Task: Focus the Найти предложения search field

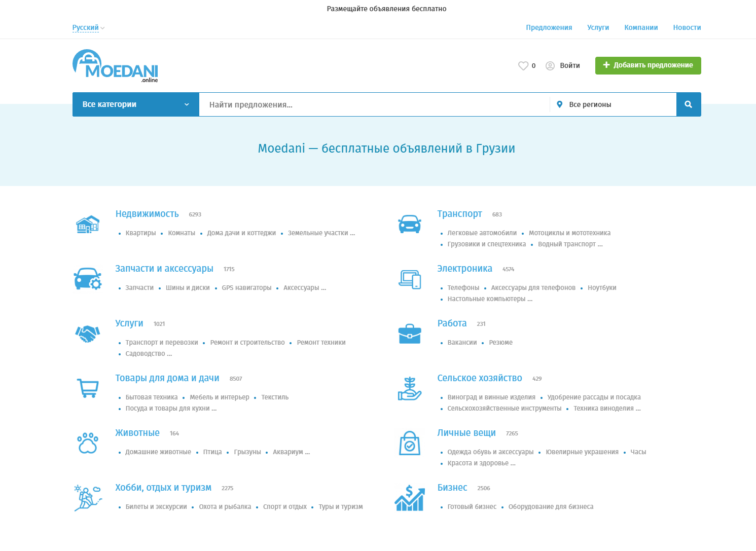Action: (x=374, y=104)
